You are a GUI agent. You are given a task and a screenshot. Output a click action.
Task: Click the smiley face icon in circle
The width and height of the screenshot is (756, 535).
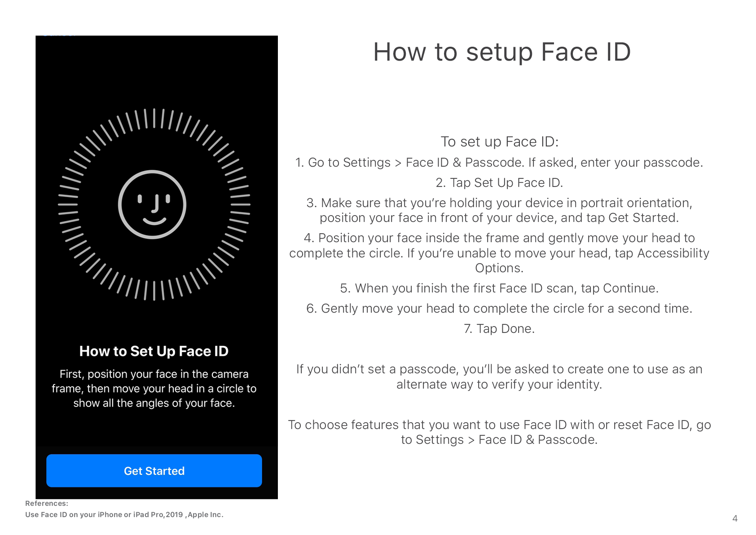click(x=152, y=204)
